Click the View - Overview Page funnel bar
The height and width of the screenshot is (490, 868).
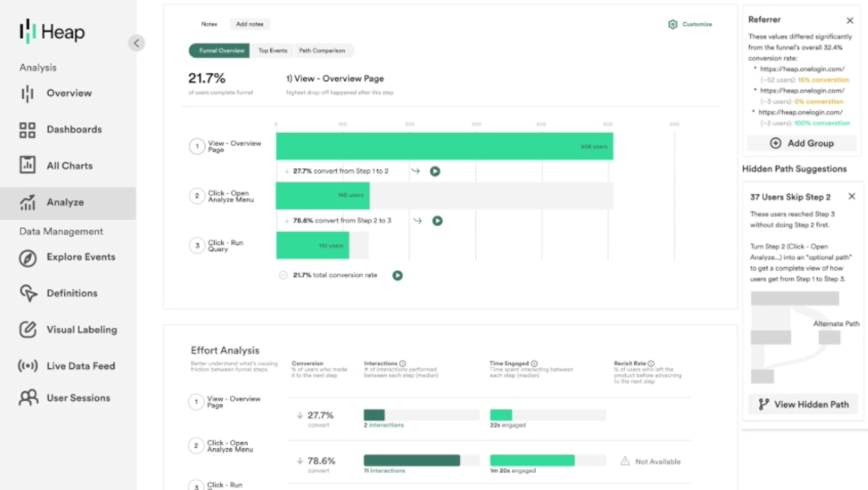444,146
